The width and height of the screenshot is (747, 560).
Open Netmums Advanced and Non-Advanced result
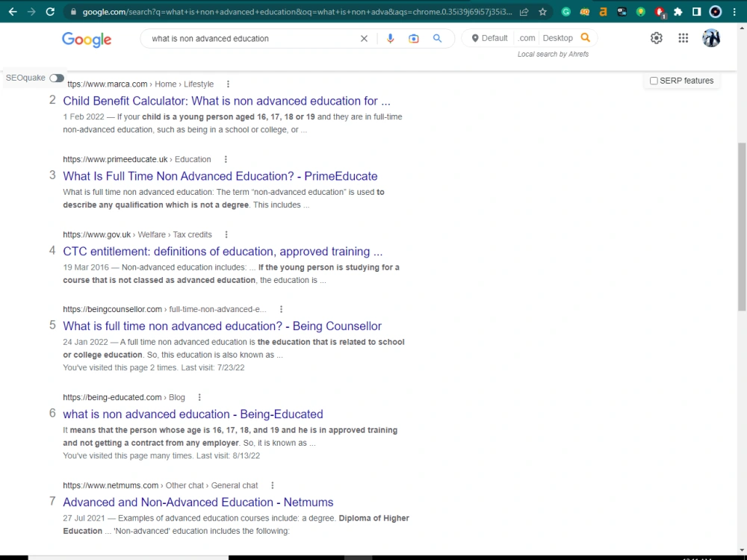tap(198, 503)
